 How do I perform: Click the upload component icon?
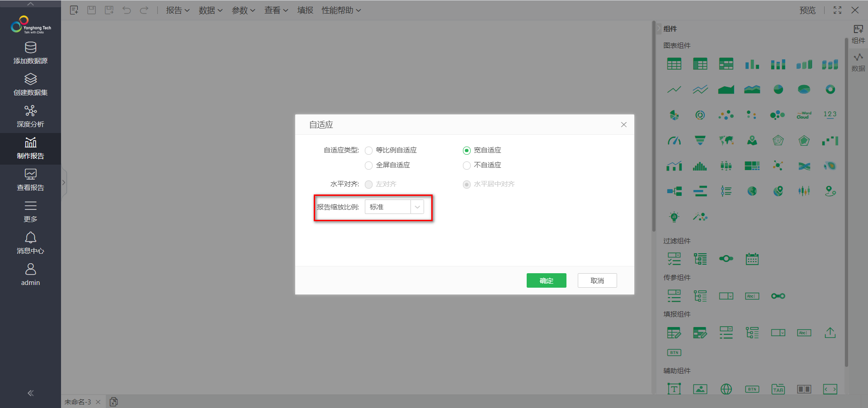pos(830,333)
